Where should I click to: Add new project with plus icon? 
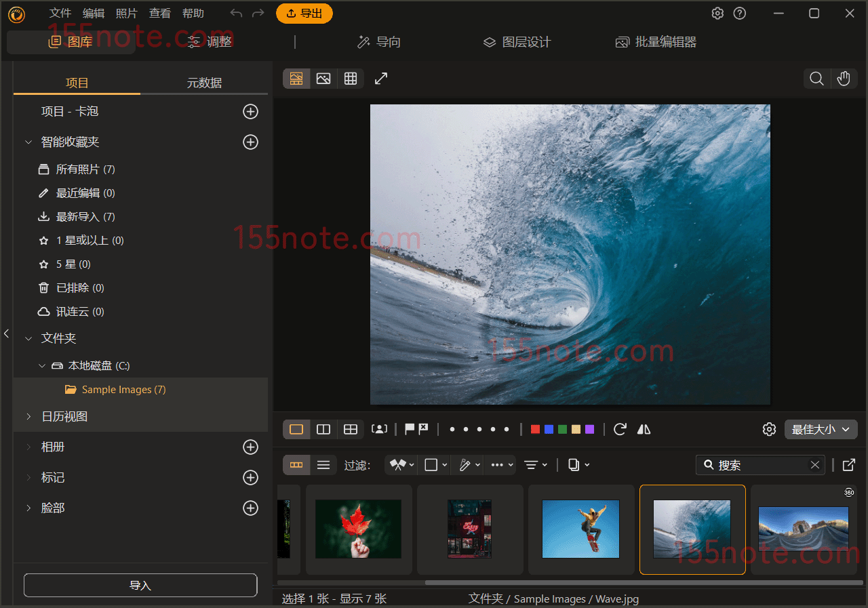coord(250,112)
